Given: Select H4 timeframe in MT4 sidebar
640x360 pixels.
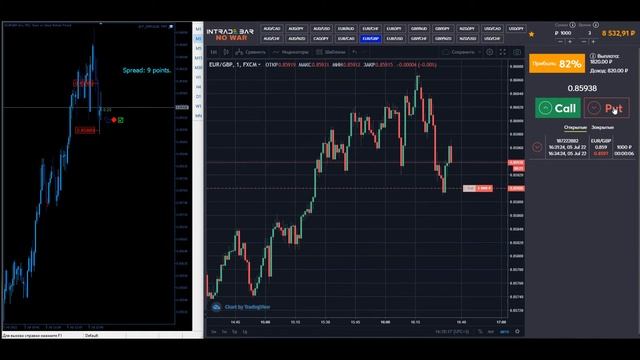Looking at the screenshot, I should (198, 87).
